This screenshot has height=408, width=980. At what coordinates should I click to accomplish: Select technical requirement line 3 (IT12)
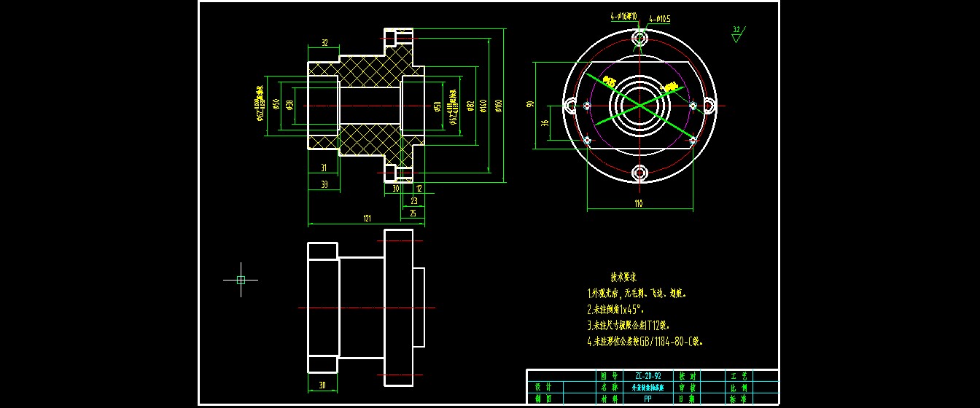click(x=629, y=325)
